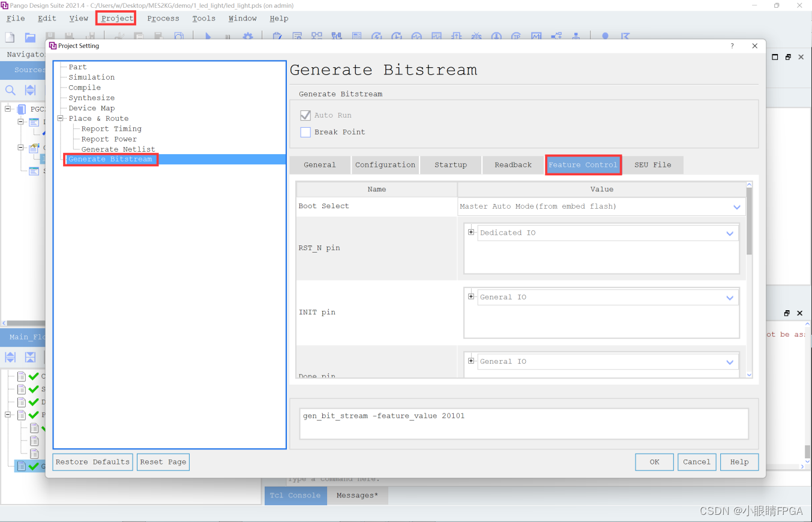Click the document icon of flow step C

22,376
